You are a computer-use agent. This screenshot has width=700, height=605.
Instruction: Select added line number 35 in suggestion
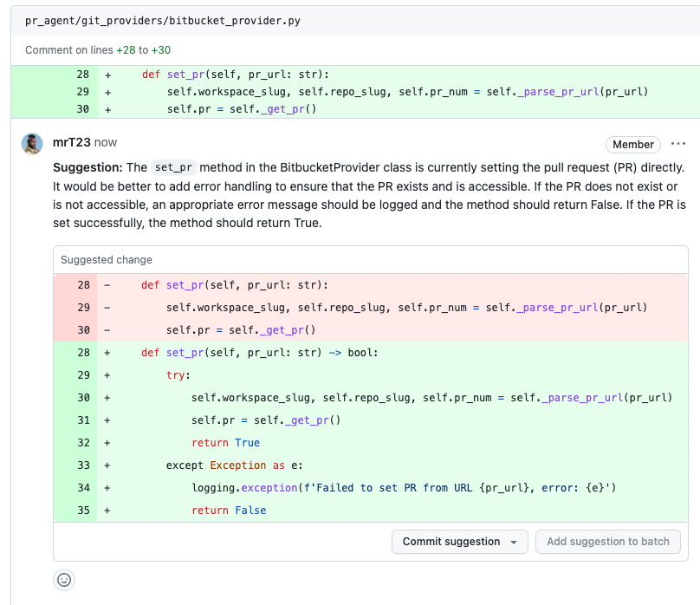pyautogui.click(x=83, y=511)
